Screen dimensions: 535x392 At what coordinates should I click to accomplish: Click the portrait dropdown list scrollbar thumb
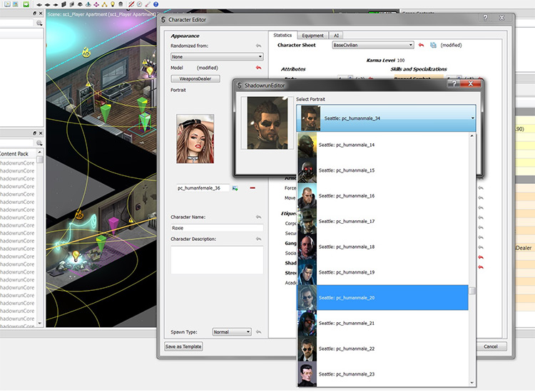point(472,291)
